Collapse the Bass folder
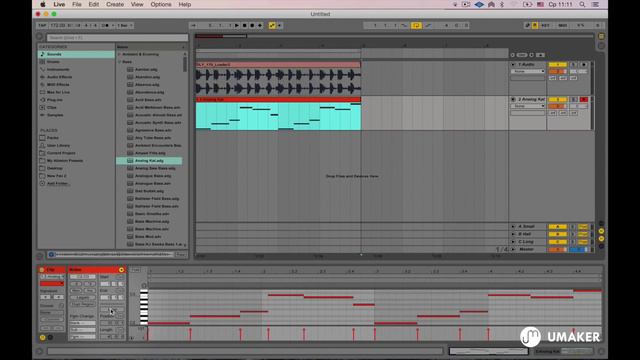The image size is (640, 360). (119, 62)
